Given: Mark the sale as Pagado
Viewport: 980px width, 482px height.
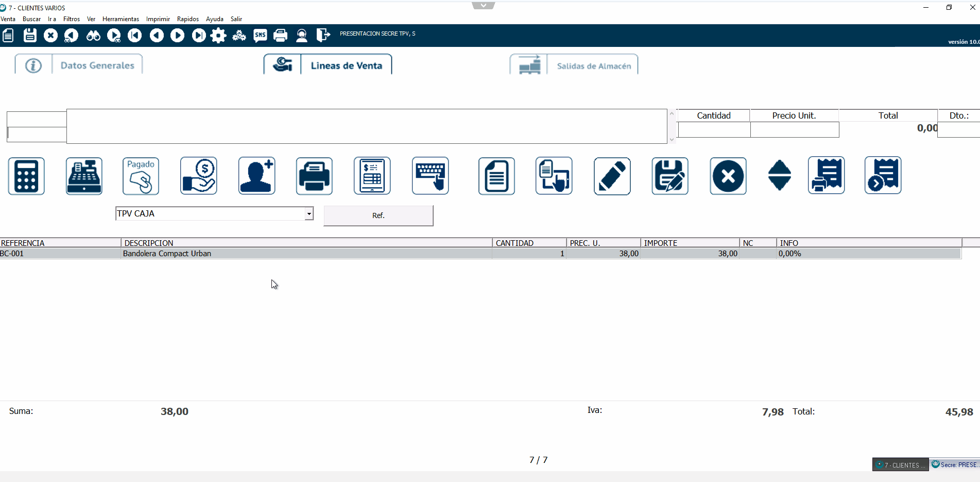Looking at the screenshot, I should [x=141, y=176].
